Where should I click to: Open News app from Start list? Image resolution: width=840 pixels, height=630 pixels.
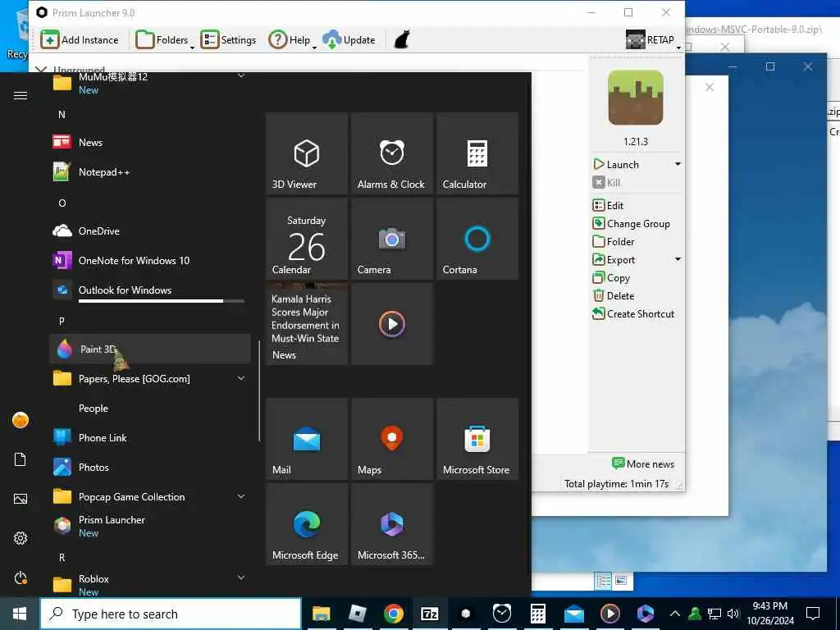150,143
